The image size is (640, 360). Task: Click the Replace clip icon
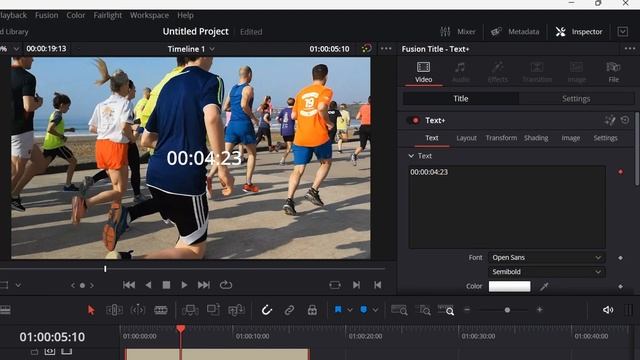236,310
